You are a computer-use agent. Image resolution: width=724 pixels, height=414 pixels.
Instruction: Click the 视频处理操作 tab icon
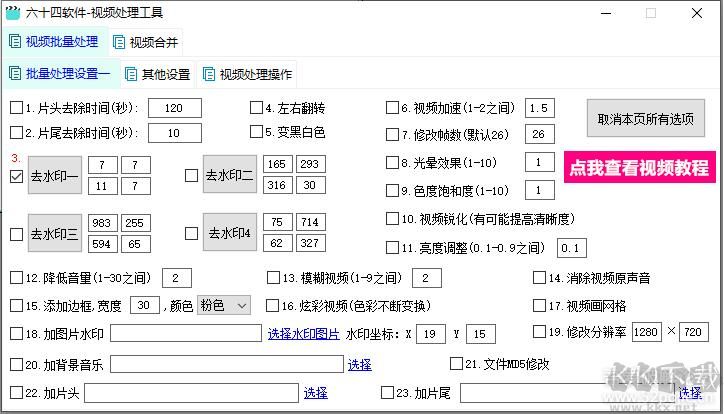(208, 74)
